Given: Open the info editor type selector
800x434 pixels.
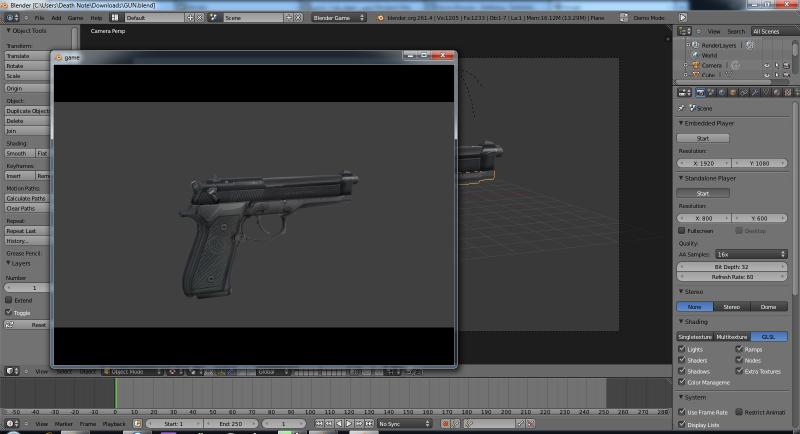Looking at the screenshot, I should coord(12,17).
